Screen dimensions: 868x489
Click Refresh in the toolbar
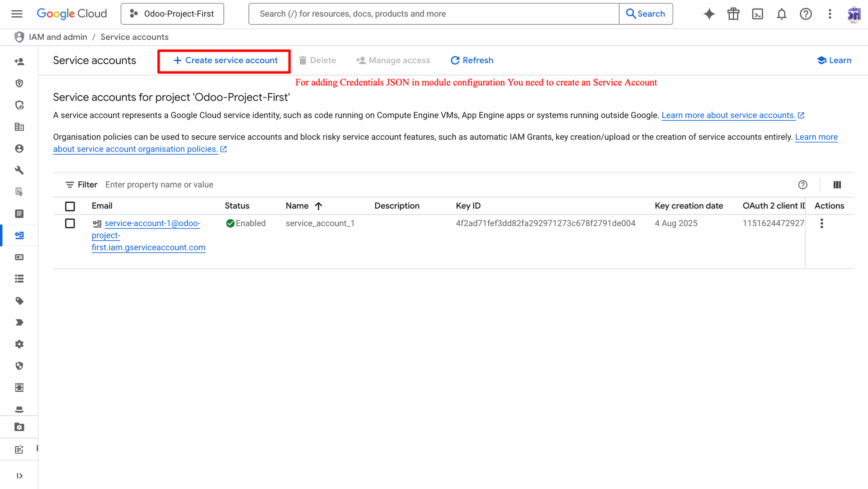pos(472,61)
